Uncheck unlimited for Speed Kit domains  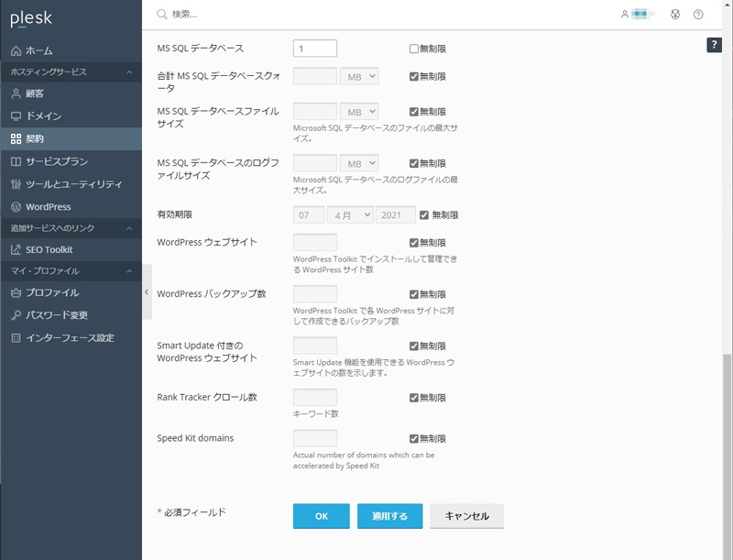point(414,438)
